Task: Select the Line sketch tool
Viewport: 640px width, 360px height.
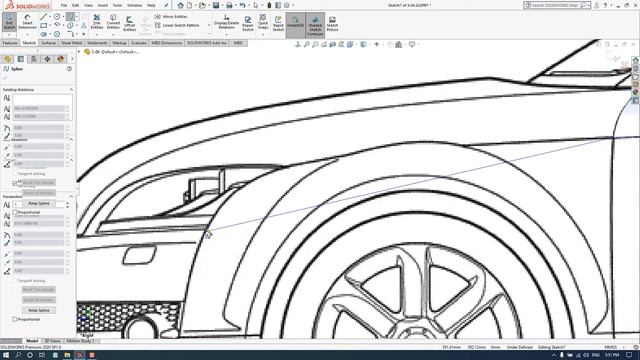Action: pyautogui.click(x=43, y=16)
